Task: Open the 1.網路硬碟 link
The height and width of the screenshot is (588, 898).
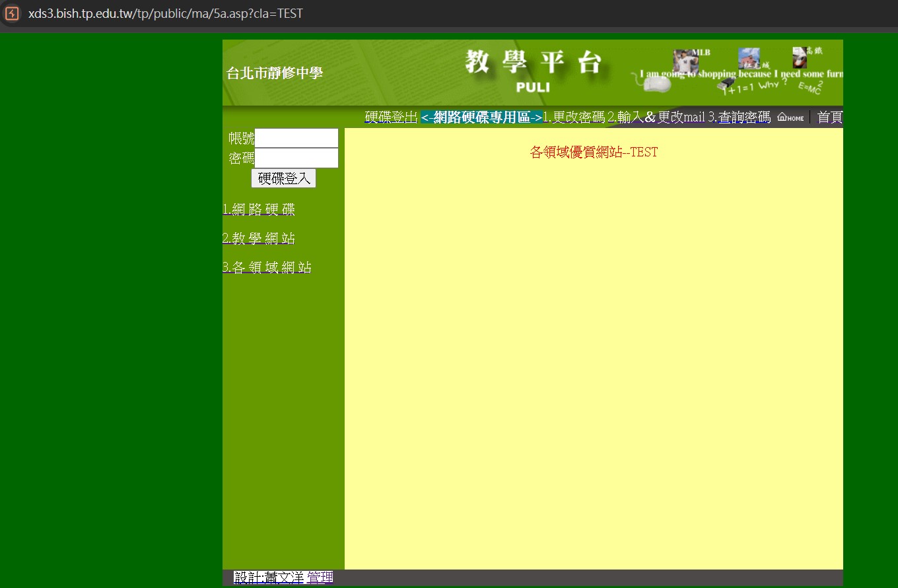Action: (259, 210)
